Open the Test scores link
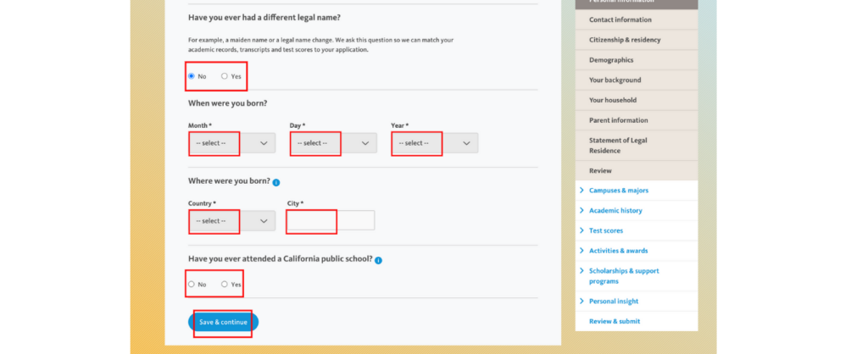Image resolution: width=868 pixels, height=354 pixels. (x=605, y=230)
